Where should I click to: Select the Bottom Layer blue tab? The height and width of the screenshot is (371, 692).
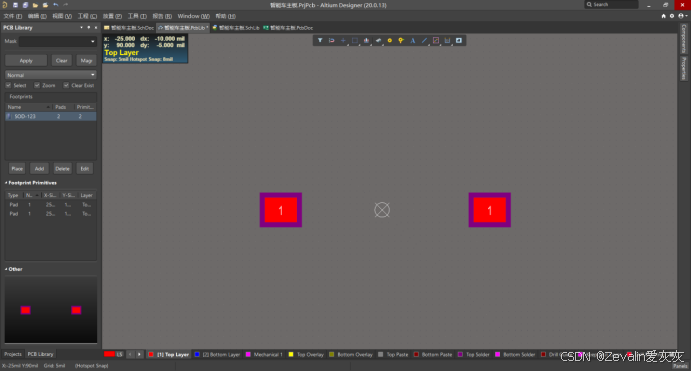pyautogui.click(x=217, y=354)
